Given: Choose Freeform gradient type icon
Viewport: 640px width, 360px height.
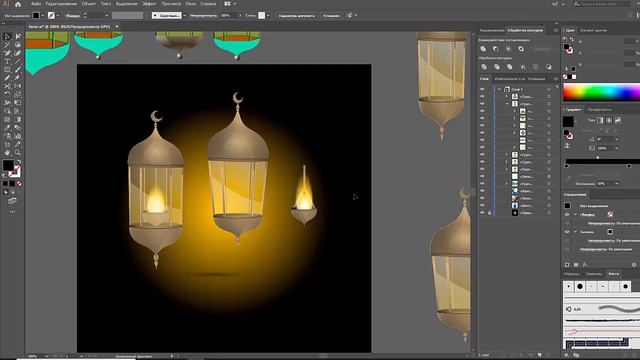Looking at the screenshot, I should [618, 120].
